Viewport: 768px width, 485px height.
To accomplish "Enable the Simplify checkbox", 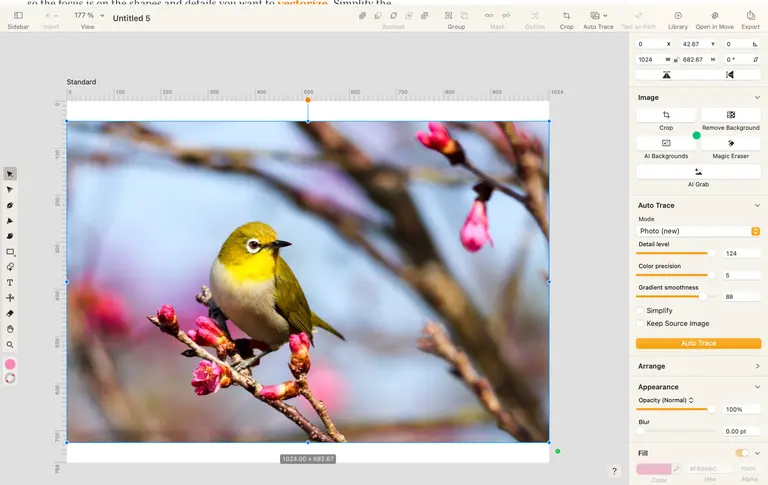I will click(x=640, y=311).
